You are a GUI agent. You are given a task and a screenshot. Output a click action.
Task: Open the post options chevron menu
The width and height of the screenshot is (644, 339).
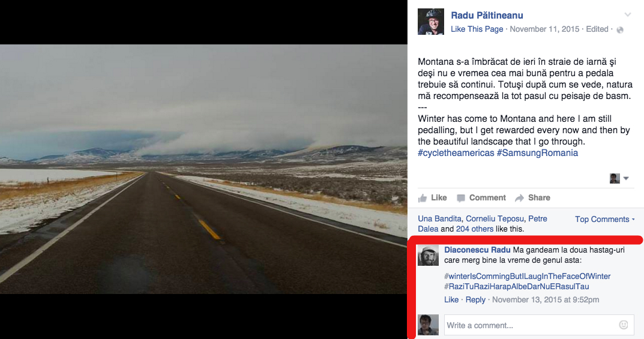(628, 15)
